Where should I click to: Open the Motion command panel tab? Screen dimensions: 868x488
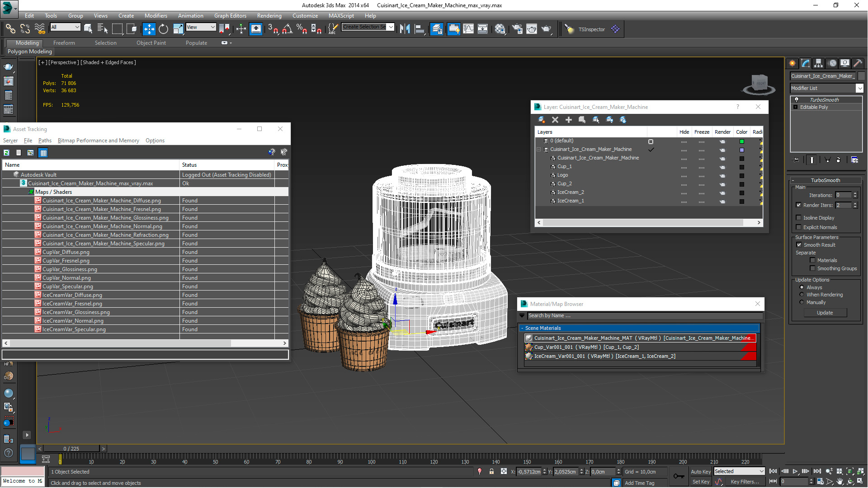(832, 63)
